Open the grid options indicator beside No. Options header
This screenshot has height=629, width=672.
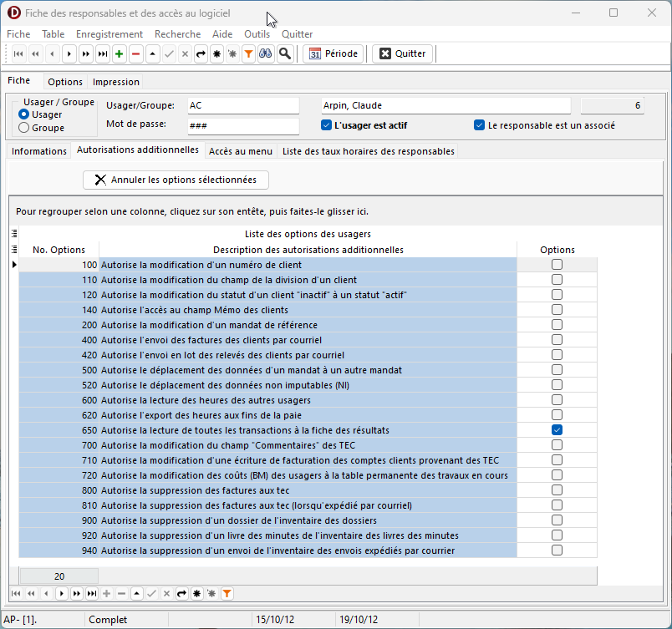click(13, 250)
